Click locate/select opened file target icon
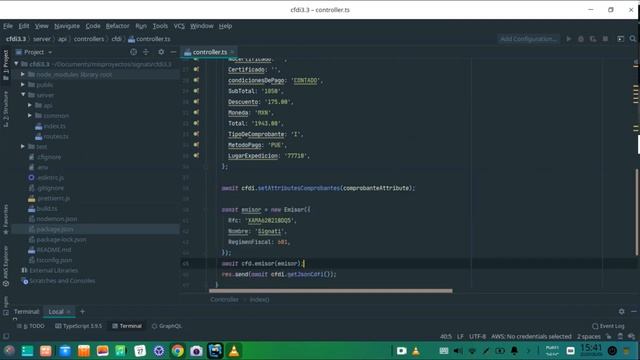The image size is (640, 360). 133,52
